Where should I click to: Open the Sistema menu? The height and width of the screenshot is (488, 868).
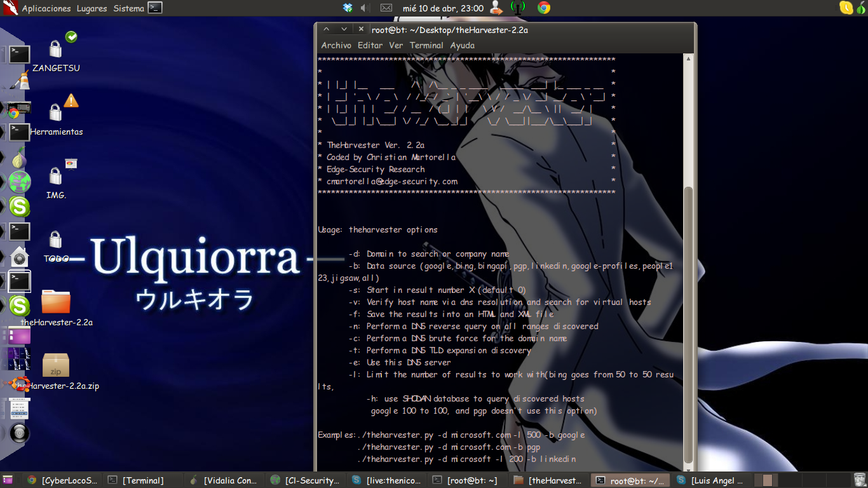click(128, 8)
